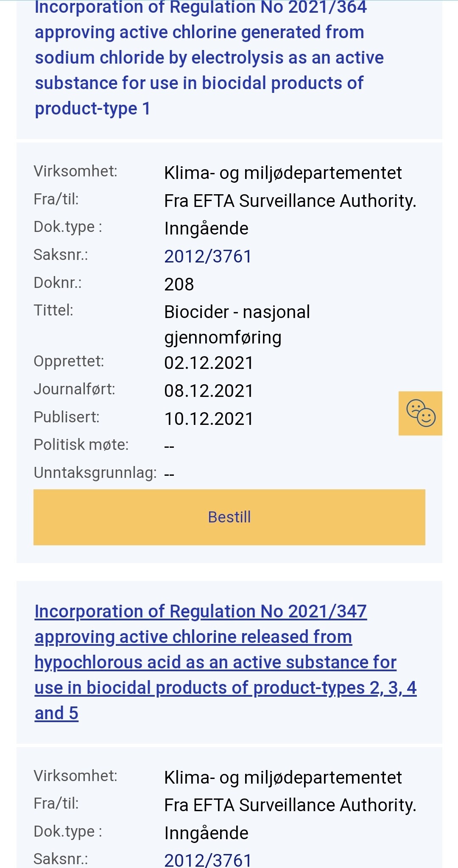
Task: Select Fra EFTA Surveillance Authority in the first record
Action: click(x=290, y=201)
